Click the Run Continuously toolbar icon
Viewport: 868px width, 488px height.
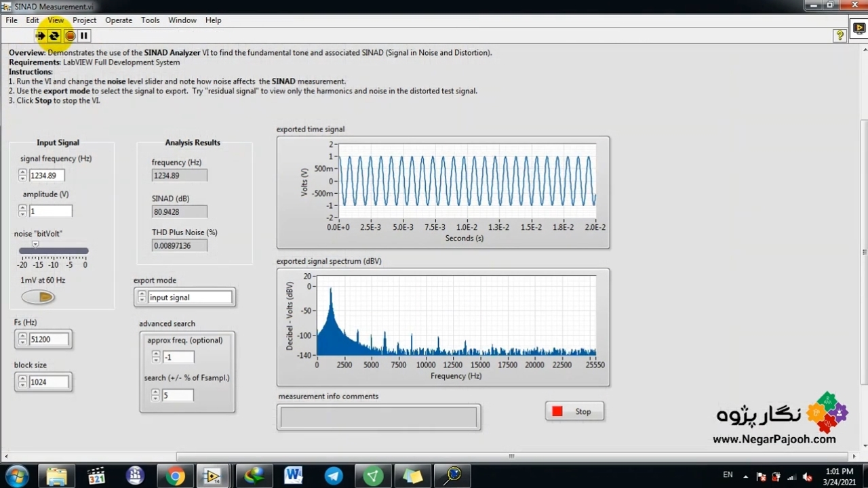[x=54, y=36]
